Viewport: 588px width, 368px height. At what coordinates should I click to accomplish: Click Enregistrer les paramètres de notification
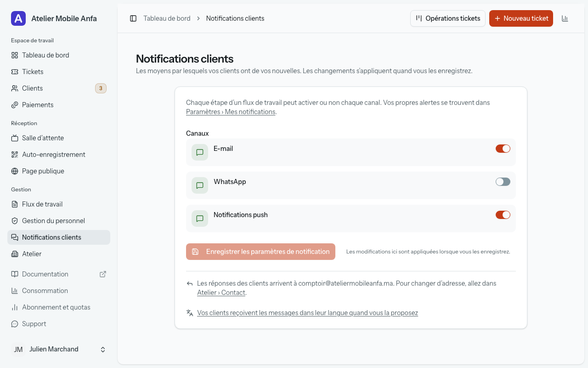coord(260,252)
